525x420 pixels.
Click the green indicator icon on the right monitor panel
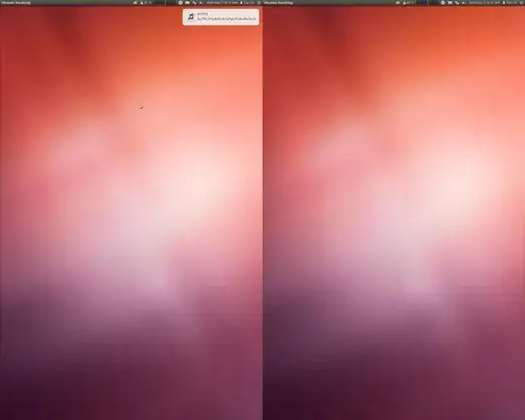point(398,3)
